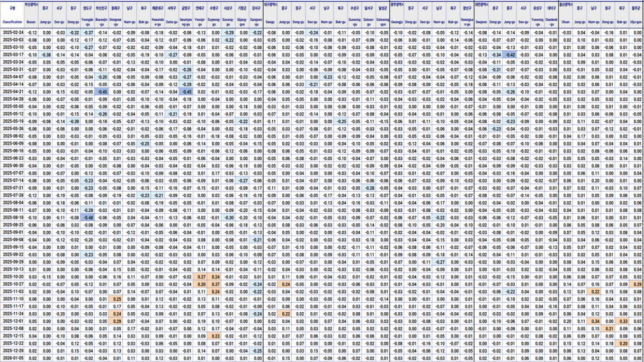Select the "Suyeong-gu" column header
The width and height of the screenshot is (644, 362).
[x=214, y=22]
